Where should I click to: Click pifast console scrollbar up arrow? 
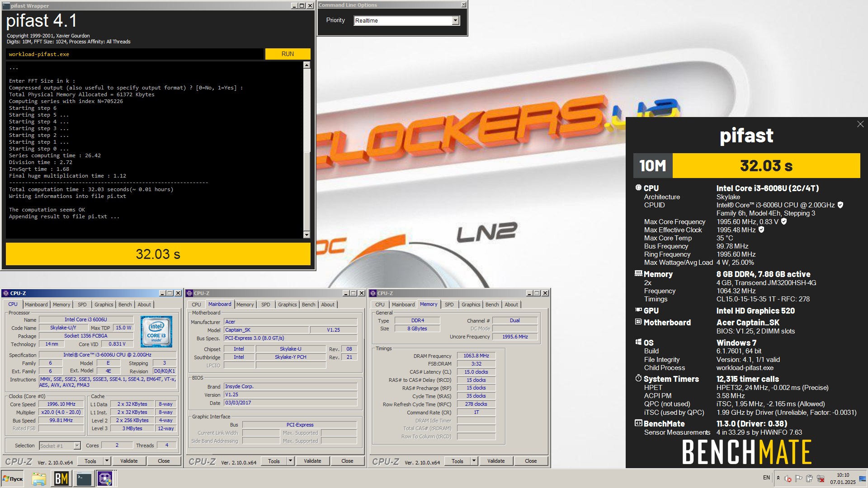tap(307, 65)
